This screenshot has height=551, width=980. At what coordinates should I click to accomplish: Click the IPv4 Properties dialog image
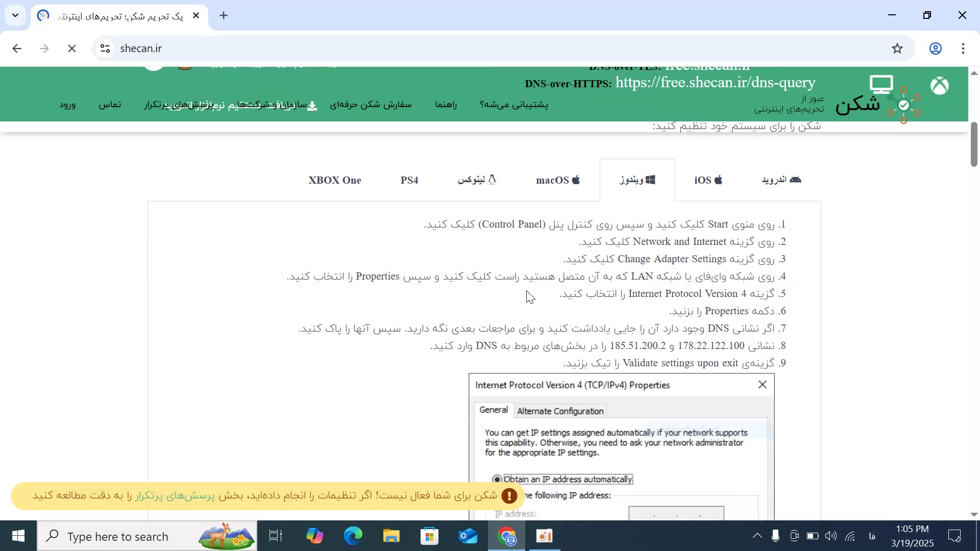tap(621, 447)
